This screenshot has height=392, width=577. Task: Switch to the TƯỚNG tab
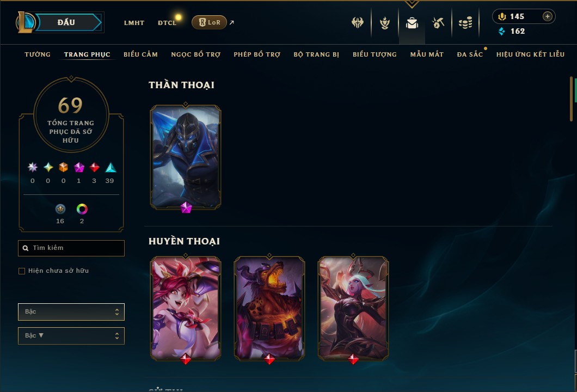coord(38,54)
